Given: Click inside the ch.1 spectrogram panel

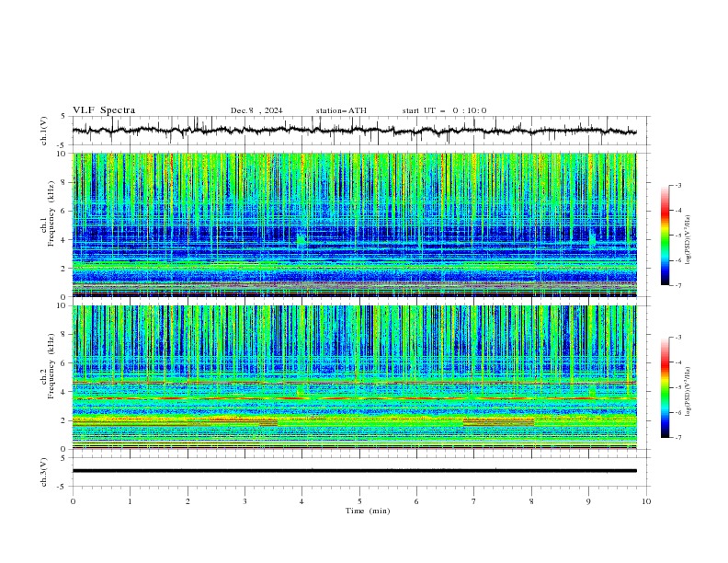Looking at the screenshot, I should pos(354,224).
